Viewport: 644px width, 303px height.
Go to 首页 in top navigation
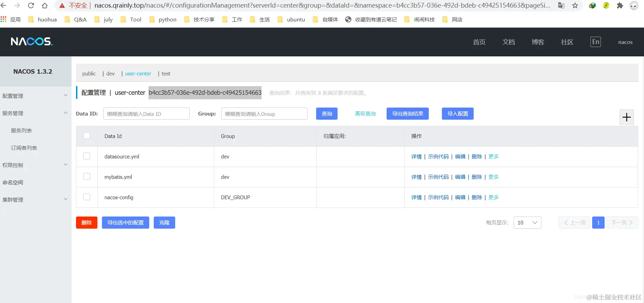(479, 42)
